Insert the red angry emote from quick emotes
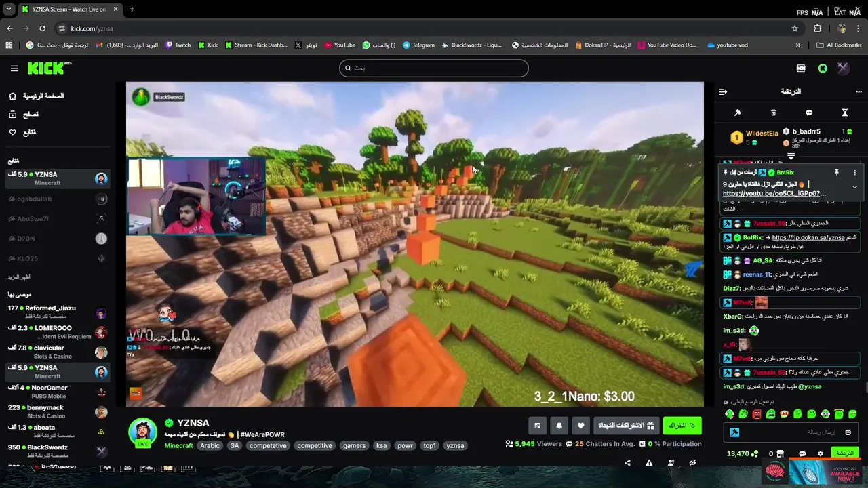 (x=757, y=414)
